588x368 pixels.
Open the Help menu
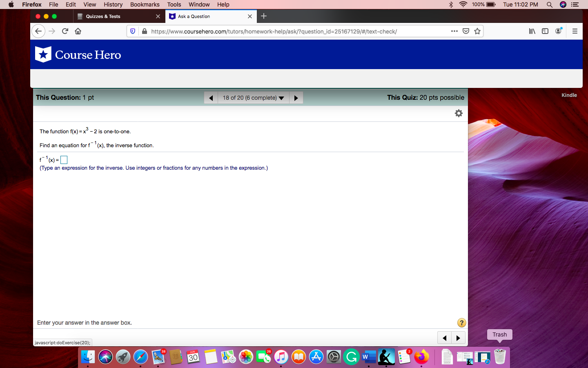(223, 4)
